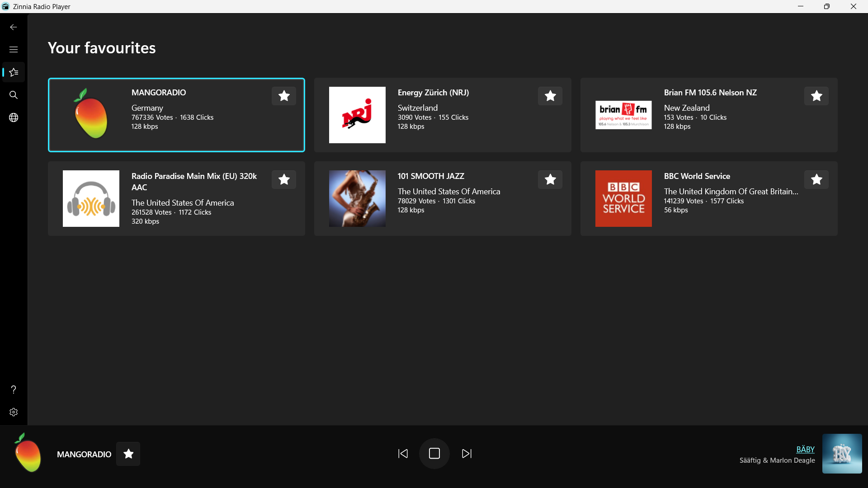The image size is (868, 488).
Task: Toggle favourite star on Radio Paradise Main Mix
Action: (x=284, y=179)
